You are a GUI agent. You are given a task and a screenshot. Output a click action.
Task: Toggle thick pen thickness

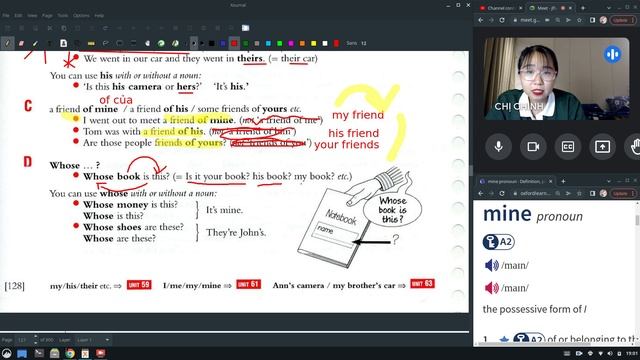coord(202,43)
